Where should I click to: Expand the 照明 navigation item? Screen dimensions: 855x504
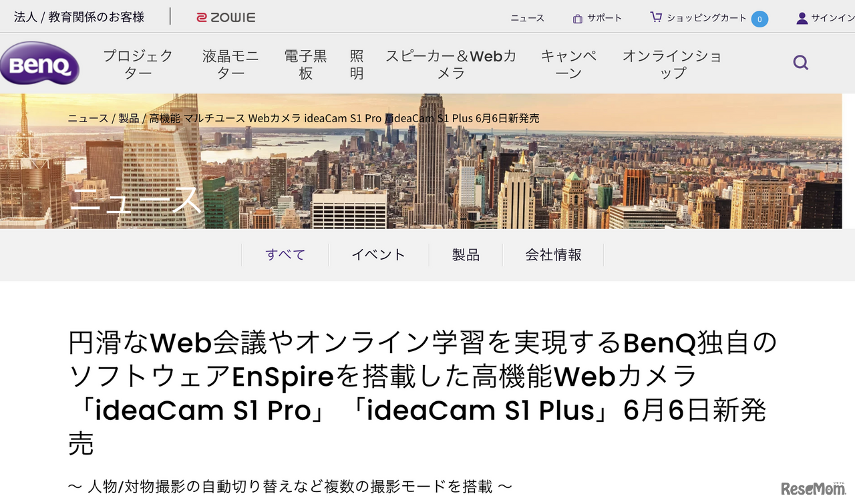(x=357, y=65)
